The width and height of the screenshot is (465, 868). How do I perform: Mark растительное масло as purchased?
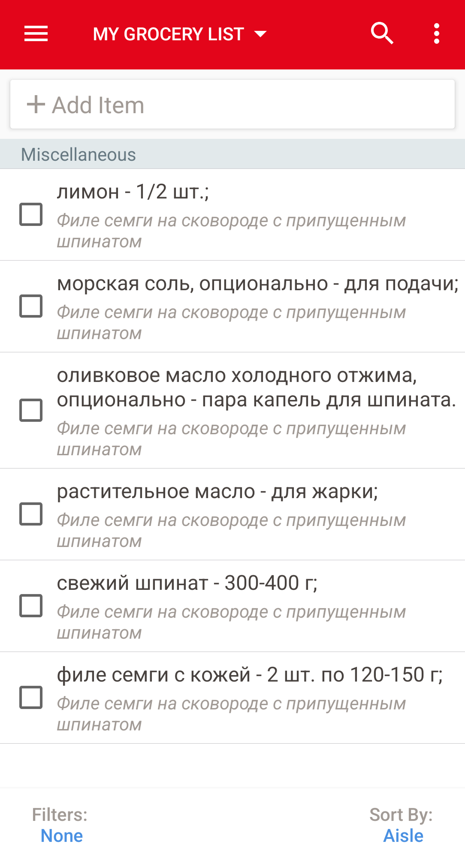pos(31,514)
